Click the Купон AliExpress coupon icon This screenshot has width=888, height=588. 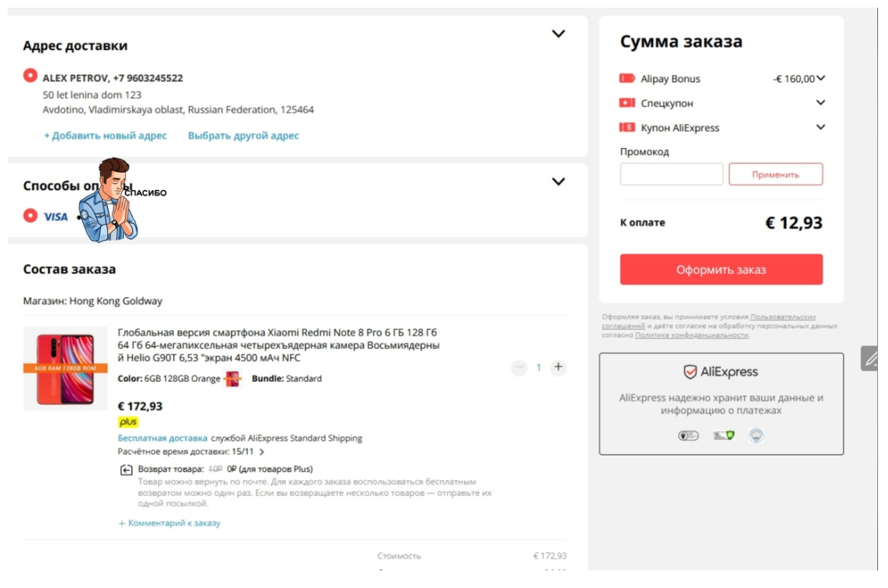[627, 127]
